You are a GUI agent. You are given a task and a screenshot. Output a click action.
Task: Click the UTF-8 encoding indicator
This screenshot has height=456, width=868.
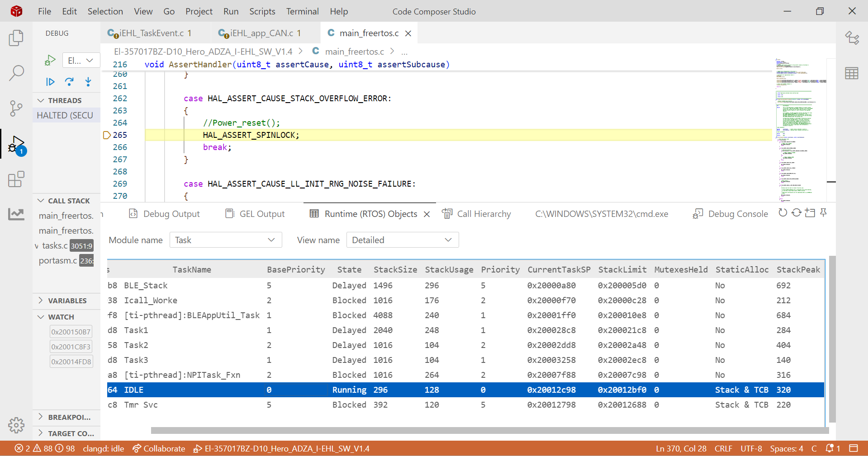[751, 449]
